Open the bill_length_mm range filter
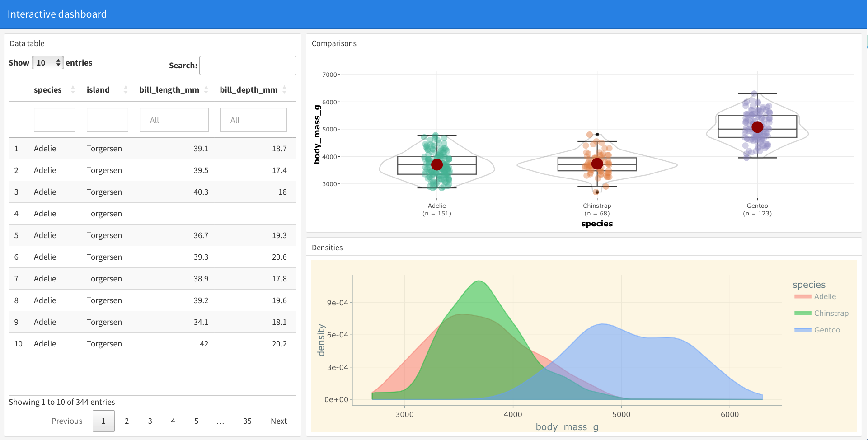Screen dimensions: 868x440 point(174,120)
